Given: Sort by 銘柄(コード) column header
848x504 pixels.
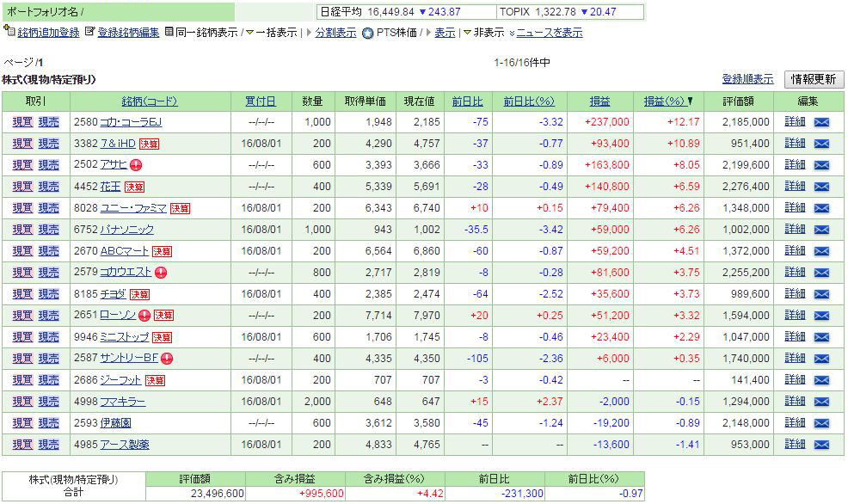Looking at the screenshot, I should [150, 101].
